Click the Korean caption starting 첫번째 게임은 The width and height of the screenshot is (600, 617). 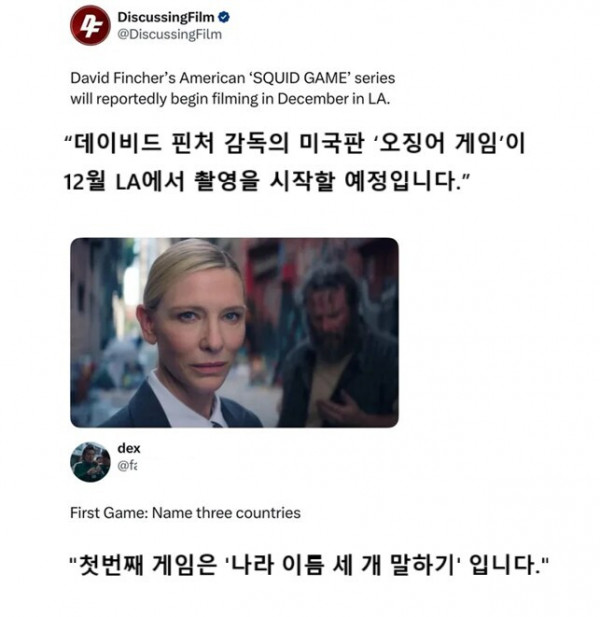[x=308, y=564]
